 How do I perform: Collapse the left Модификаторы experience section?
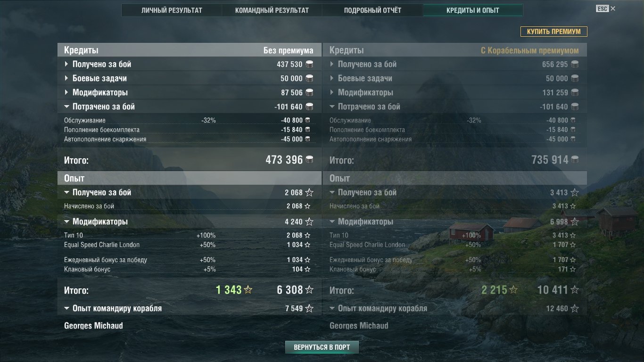coord(189,222)
